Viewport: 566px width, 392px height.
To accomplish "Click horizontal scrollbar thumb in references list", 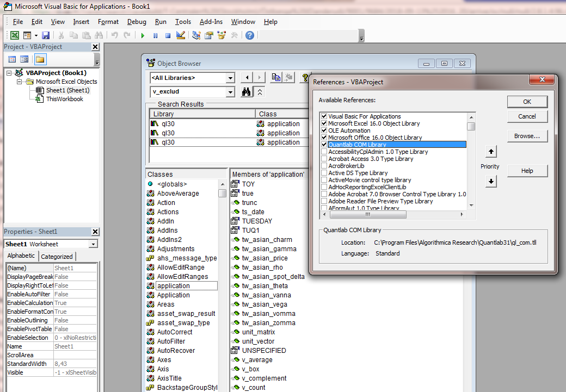I will 368,215.
